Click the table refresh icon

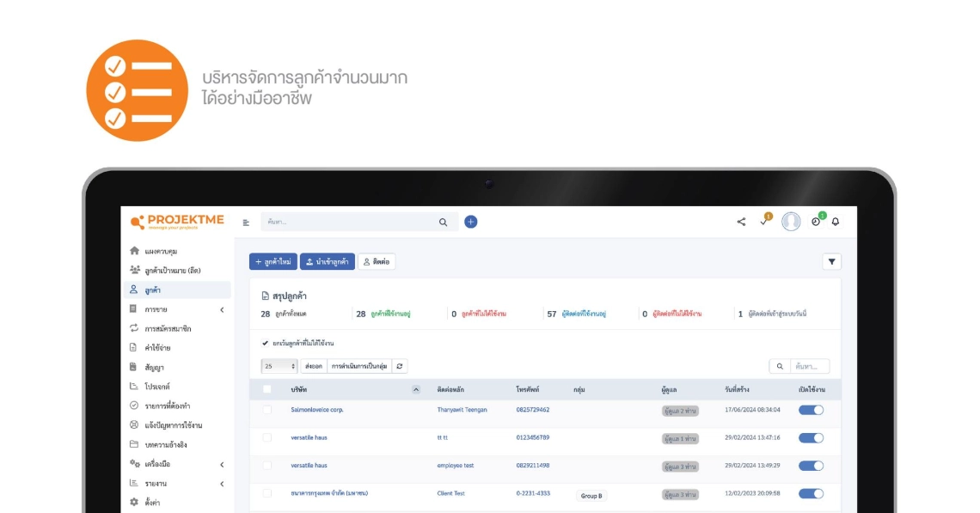[x=400, y=366]
